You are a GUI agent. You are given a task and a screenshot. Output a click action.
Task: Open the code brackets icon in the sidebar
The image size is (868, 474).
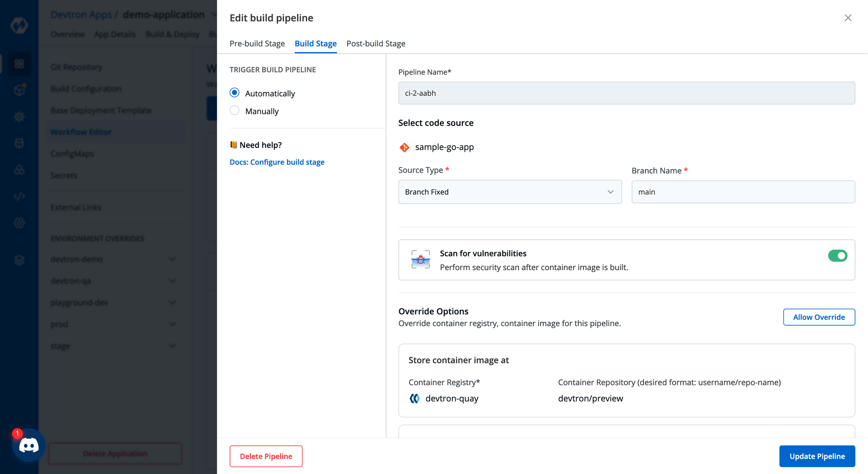19,196
